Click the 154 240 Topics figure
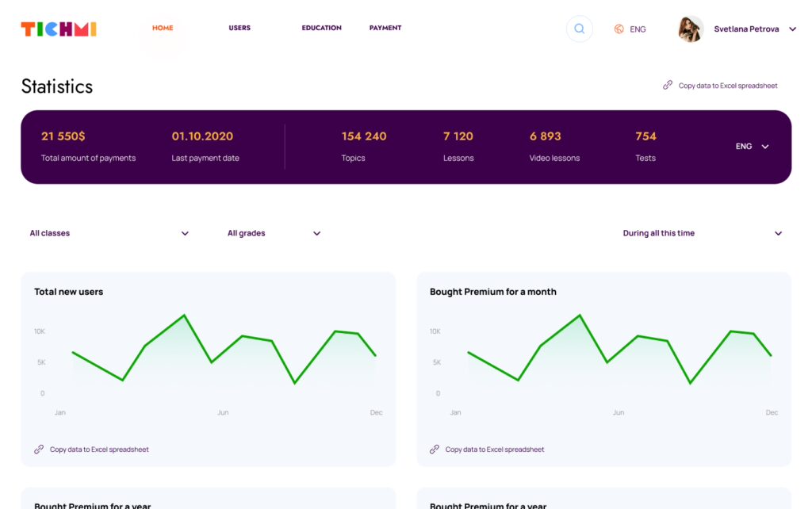 pyautogui.click(x=364, y=136)
